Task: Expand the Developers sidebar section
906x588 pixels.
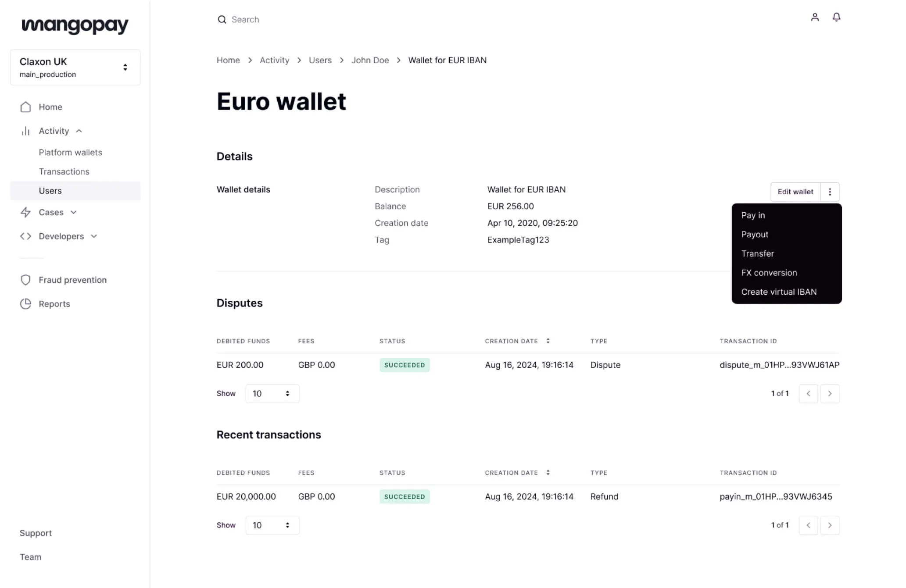Action: (94, 236)
